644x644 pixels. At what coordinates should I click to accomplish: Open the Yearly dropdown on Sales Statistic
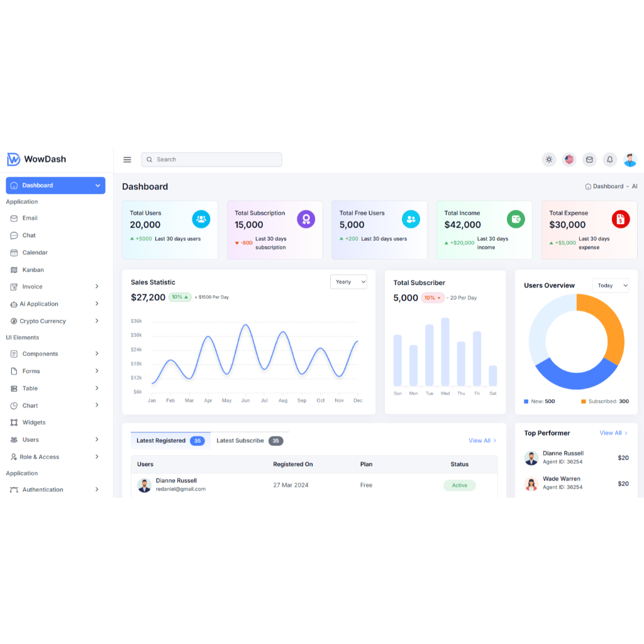(348, 282)
